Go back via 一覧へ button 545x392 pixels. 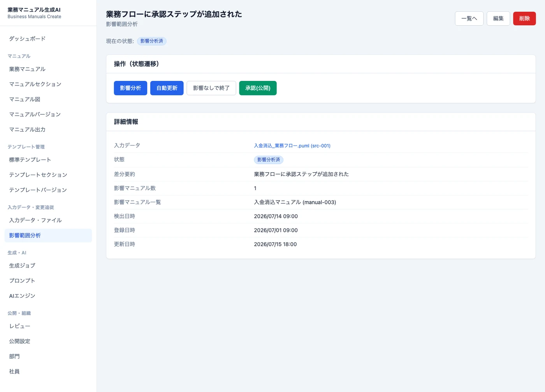click(469, 18)
